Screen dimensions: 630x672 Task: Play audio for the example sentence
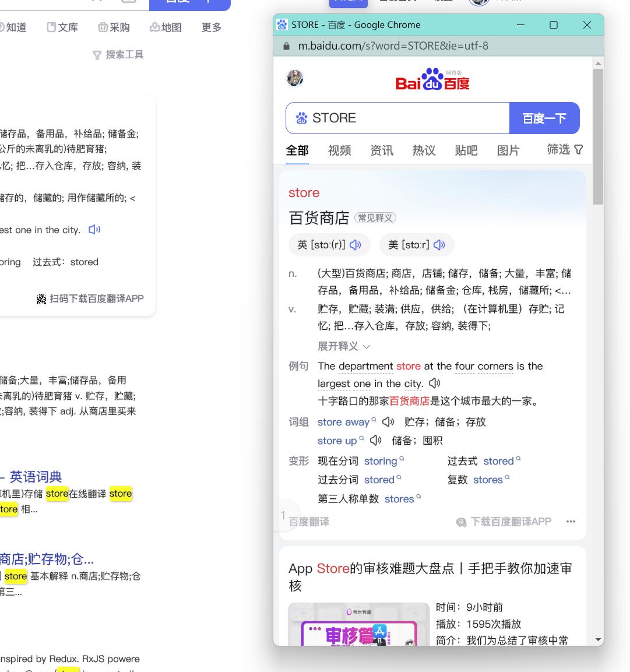[435, 384]
